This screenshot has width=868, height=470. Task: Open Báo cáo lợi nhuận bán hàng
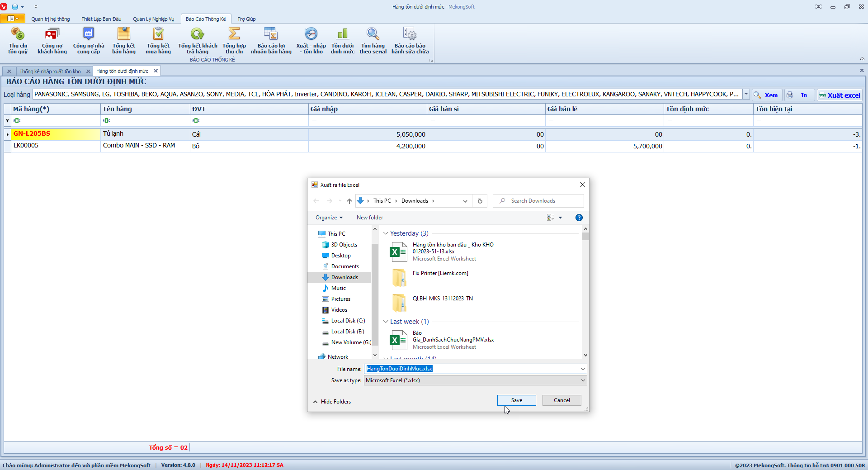tap(271, 41)
